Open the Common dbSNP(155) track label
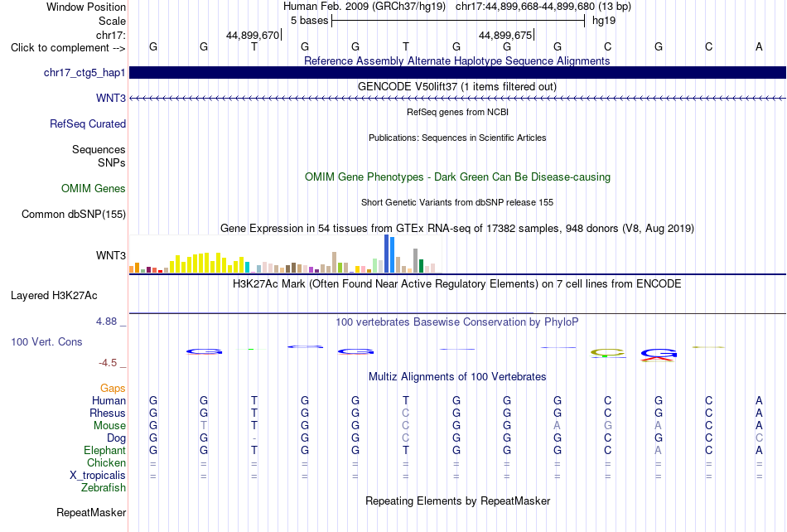 pyautogui.click(x=74, y=214)
